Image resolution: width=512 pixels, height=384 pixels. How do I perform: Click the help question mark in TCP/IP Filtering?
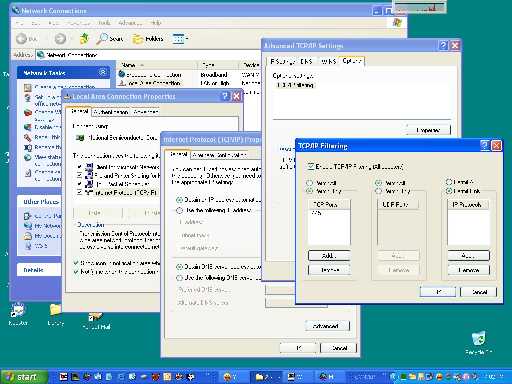(x=485, y=145)
